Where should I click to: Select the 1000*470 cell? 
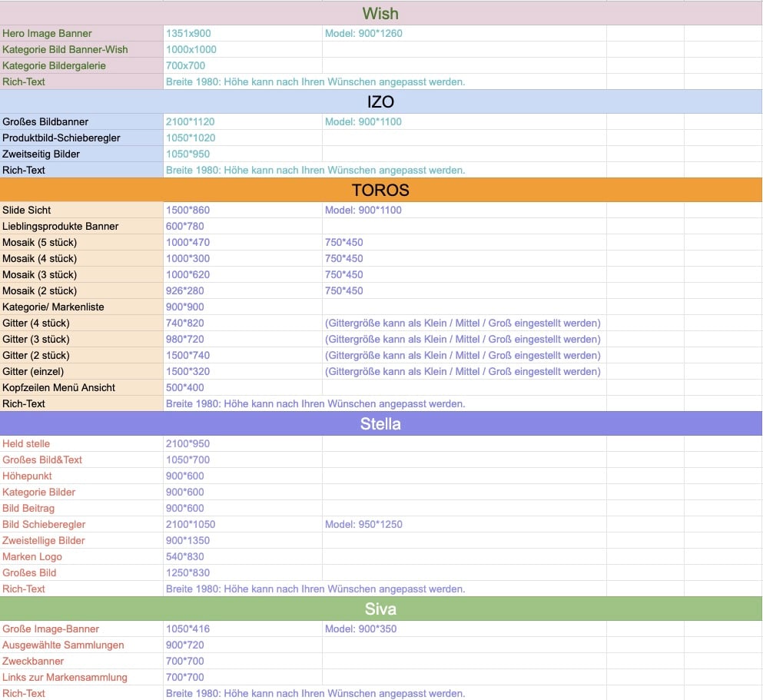[x=242, y=242]
